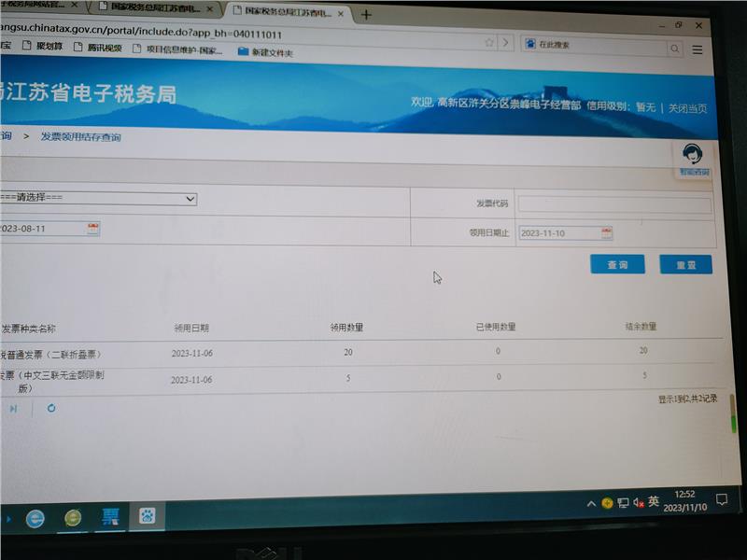
Task: Click the 发票代码 input field
Action: 614,203
